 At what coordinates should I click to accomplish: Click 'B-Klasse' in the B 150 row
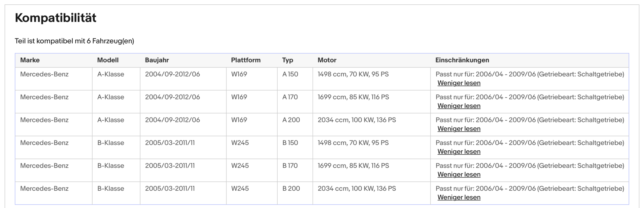tap(111, 143)
